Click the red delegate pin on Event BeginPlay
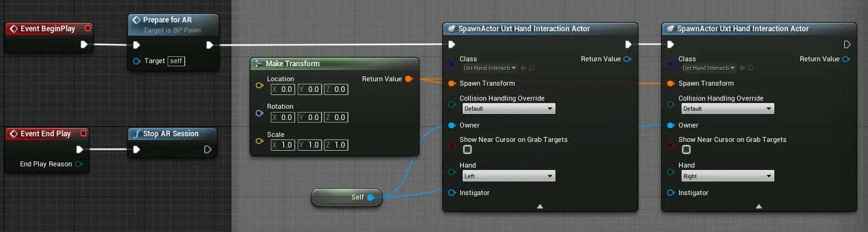Viewport: 868px width, 232px height. click(88, 29)
